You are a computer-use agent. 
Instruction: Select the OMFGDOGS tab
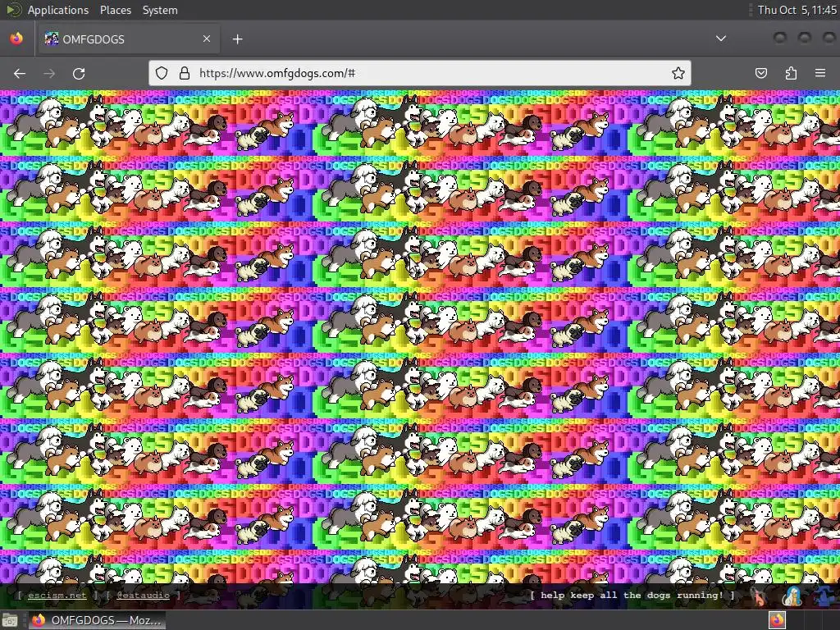128,39
